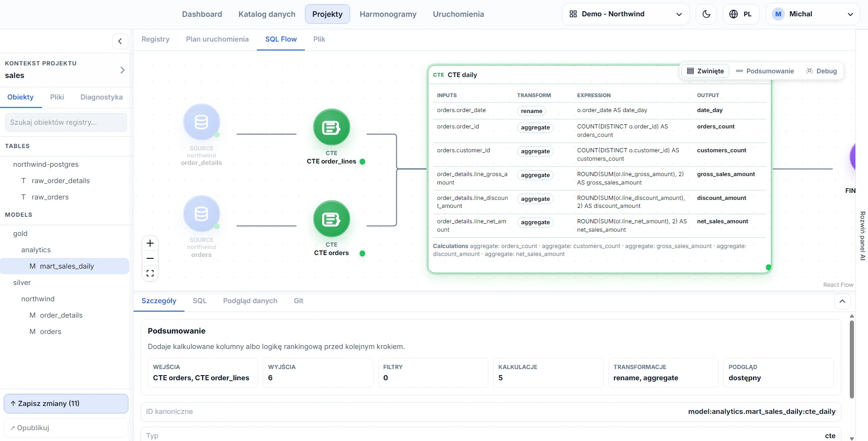
Task: Open the Git tab
Action: (298, 301)
